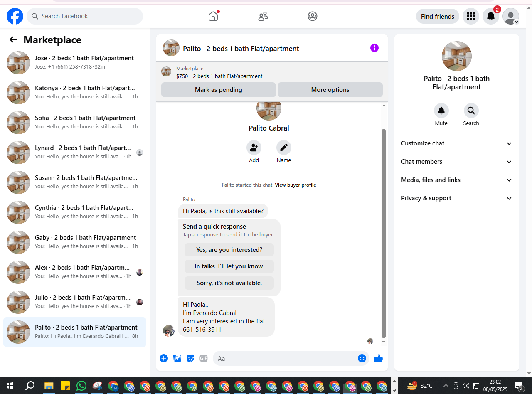Image resolution: width=532 pixels, height=394 pixels.
Task: Choose a sticker icon
Action: point(190,358)
